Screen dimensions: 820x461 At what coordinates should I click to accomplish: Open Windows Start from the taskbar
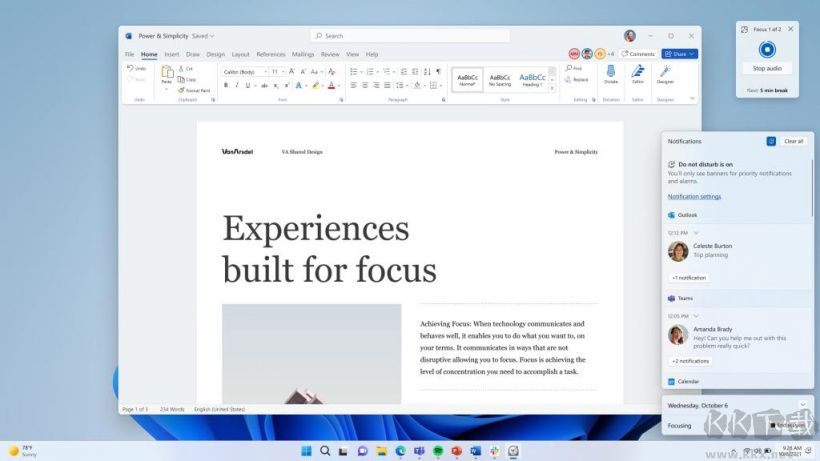click(x=307, y=451)
